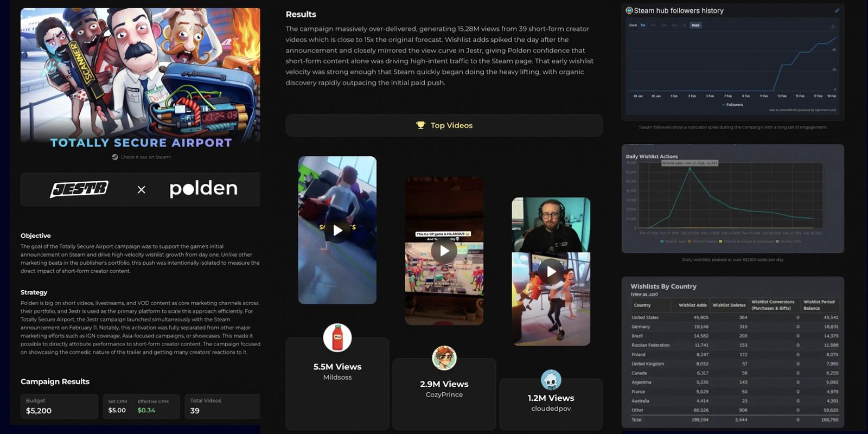Toggle the Wishlist Gifts legend entry

click(x=789, y=241)
